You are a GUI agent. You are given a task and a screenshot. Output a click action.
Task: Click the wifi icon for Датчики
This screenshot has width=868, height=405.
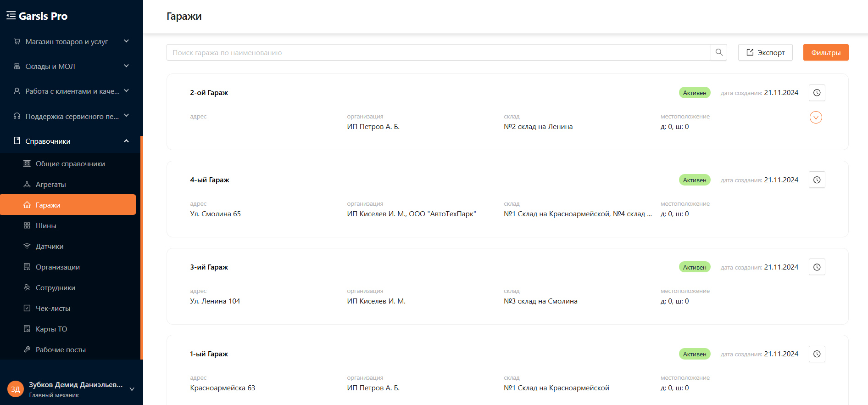27,246
